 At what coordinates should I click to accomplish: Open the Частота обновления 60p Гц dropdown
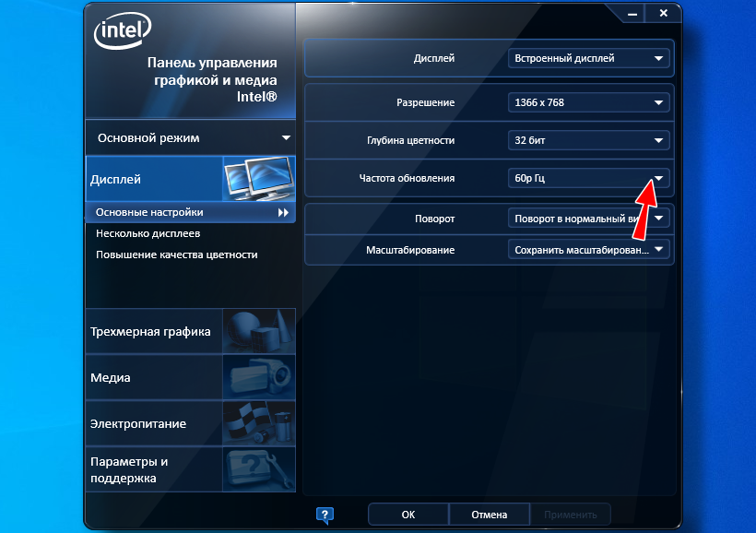[x=589, y=178]
